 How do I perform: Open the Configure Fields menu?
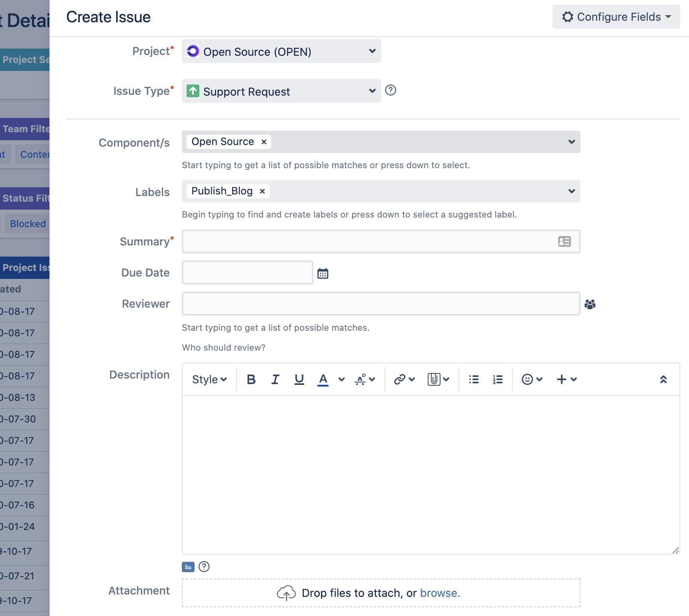(616, 17)
